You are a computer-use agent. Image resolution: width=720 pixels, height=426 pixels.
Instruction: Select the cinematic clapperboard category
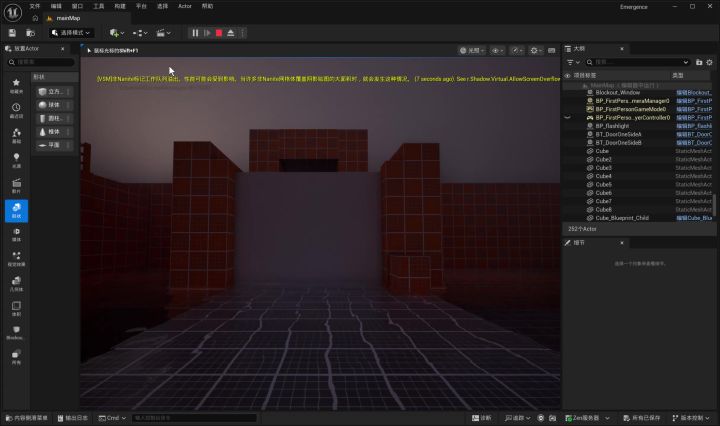click(16, 185)
